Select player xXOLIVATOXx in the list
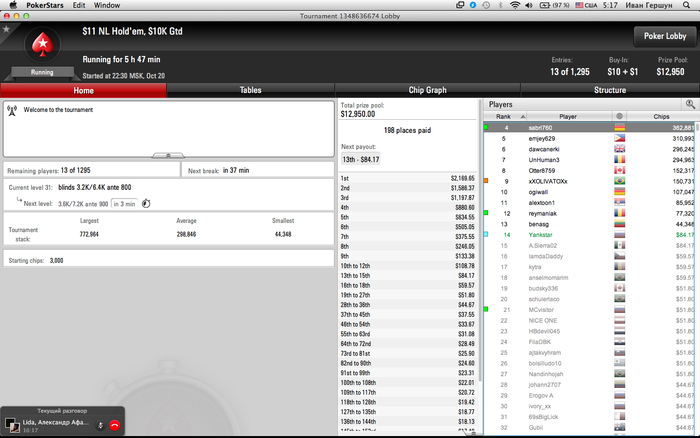 tap(589, 181)
